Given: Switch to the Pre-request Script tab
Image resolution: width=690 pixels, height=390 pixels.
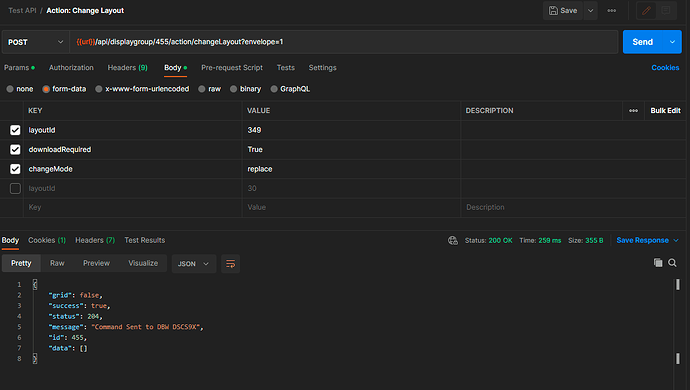Looking at the screenshot, I should (x=232, y=68).
